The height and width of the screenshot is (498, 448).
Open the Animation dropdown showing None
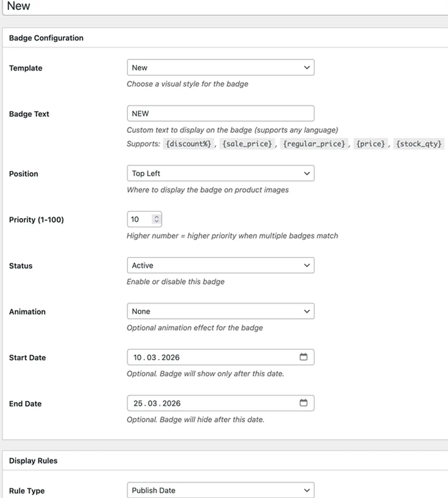220,311
